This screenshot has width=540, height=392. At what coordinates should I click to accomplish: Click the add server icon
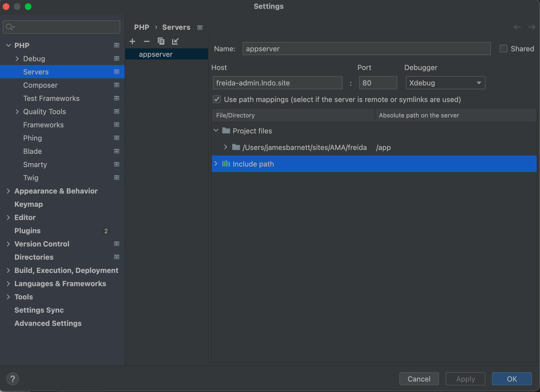[132, 41]
